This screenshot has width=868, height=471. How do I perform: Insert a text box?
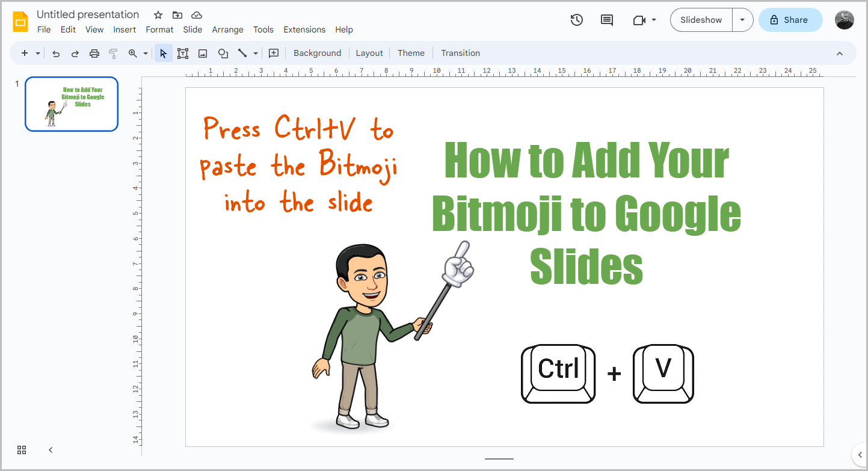(183, 53)
